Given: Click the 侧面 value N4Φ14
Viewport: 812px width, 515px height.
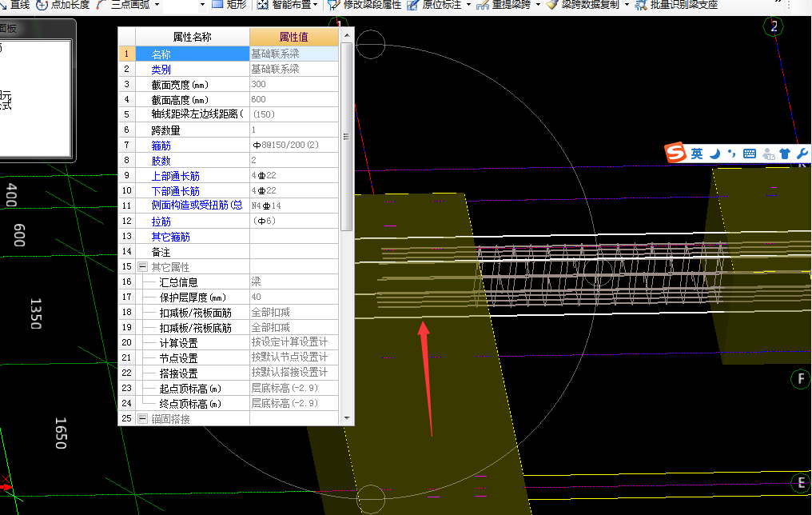Looking at the screenshot, I should point(293,206).
